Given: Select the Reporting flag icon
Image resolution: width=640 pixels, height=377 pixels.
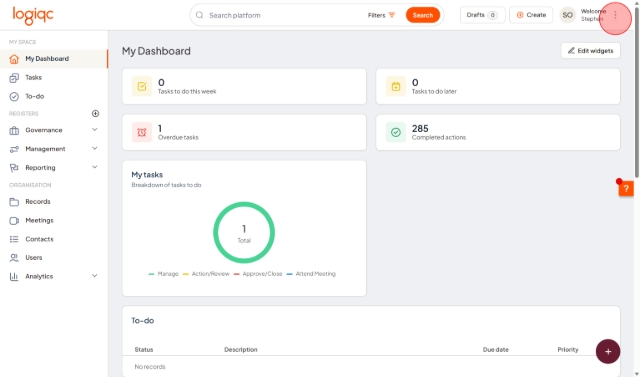Looking at the screenshot, I should point(14,168).
